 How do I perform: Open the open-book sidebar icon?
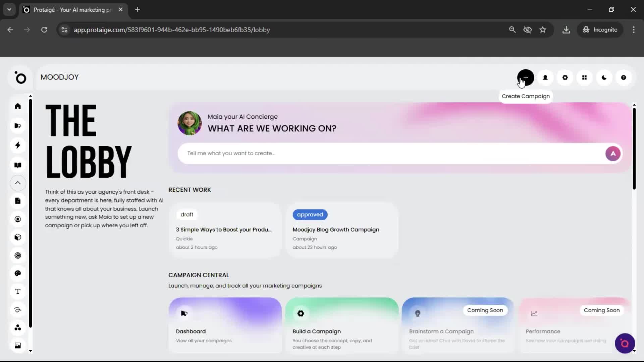click(x=18, y=165)
